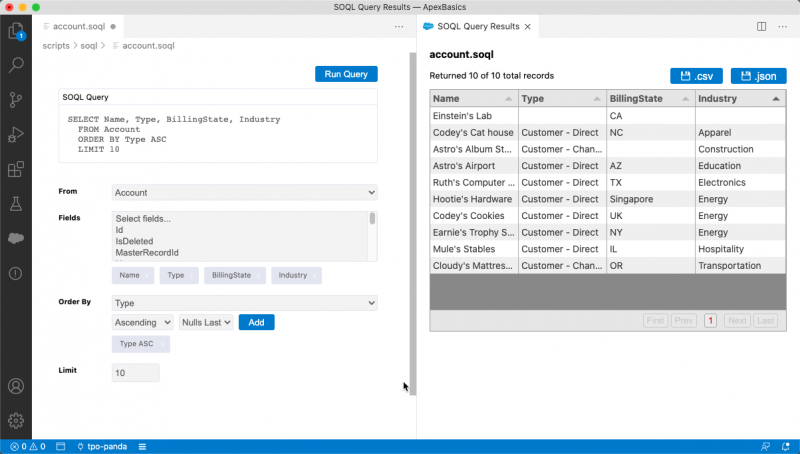Open the Testing flask icon
This screenshot has height=454, width=800.
pyautogui.click(x=16, y=204)
